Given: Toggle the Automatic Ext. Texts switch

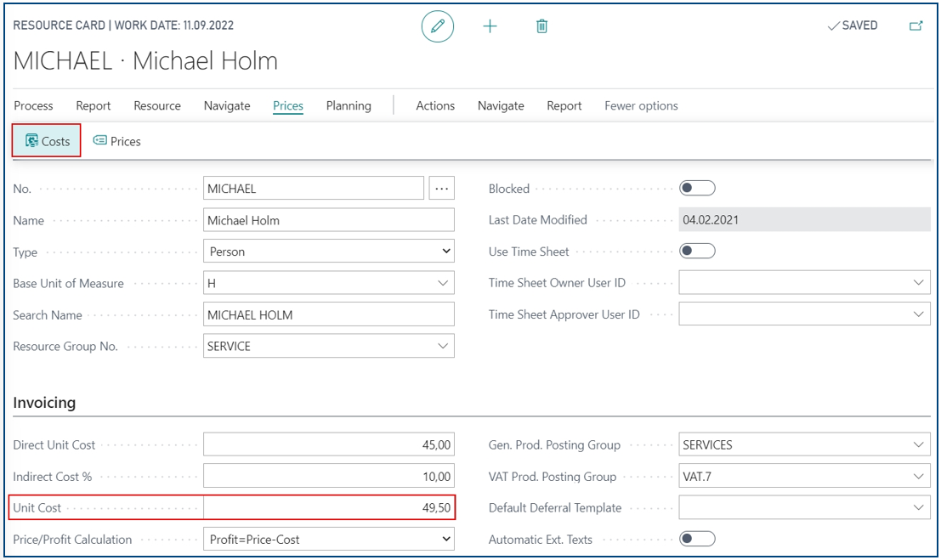Looking at the screenshot, I should (697, 539).
